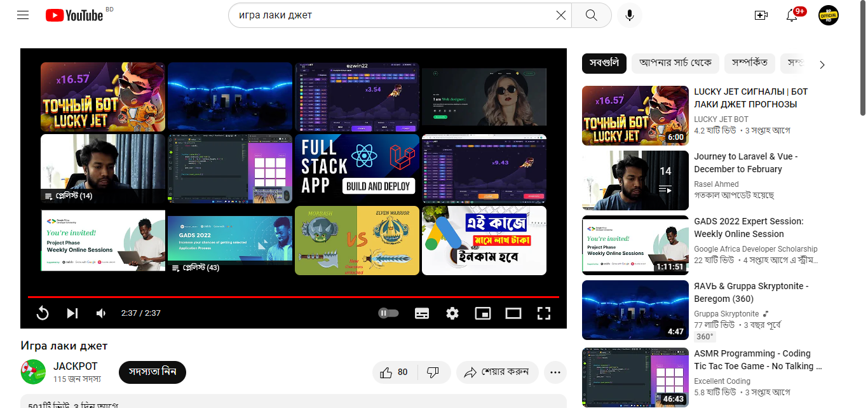Image resolution: width=868 pixels, height=408 pixels.
Task: Click the LUCKY JET BOT channel name
Action: [721, 119]
